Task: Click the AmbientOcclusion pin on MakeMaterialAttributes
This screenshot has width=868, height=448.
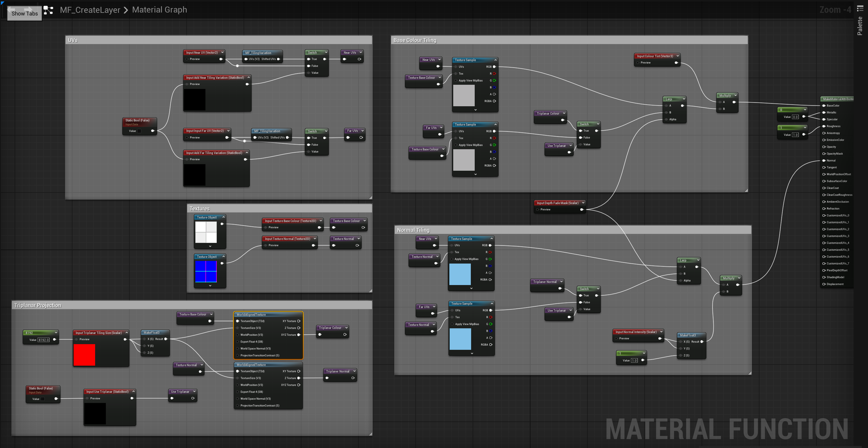Action: pos(824,202)
